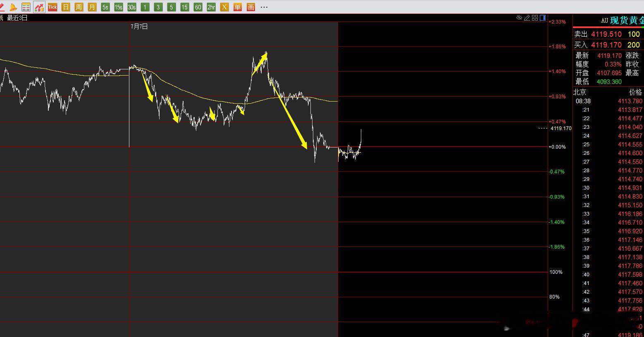This screenshot has height=337, width=644.
Task: Open the more options ellipsis in toolbar
Action: pyautogui.click(x=264, y=7)
